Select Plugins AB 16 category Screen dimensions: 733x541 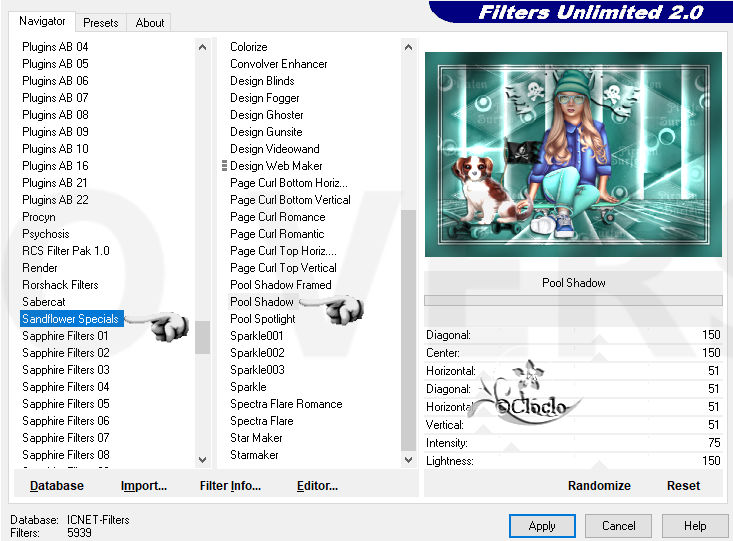[x=55, y=166]
